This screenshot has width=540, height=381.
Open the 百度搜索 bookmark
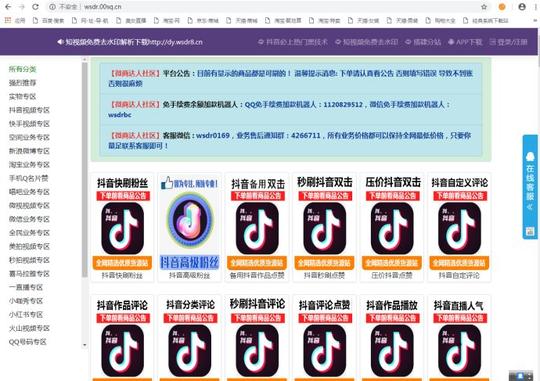tap(49, 21)
